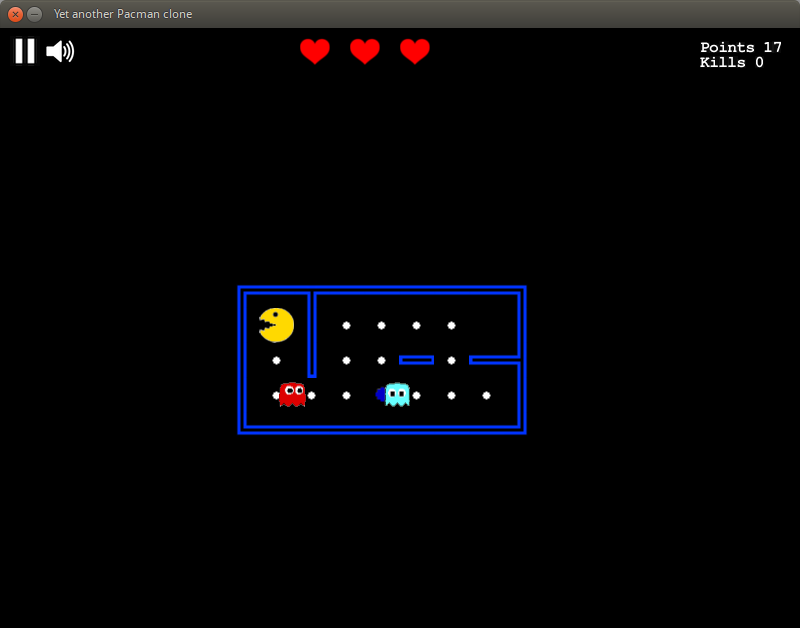This screenshot has height=628, width=800.
Task: Click the pellet directly below Pacman
Action: (x=277, y=361)
